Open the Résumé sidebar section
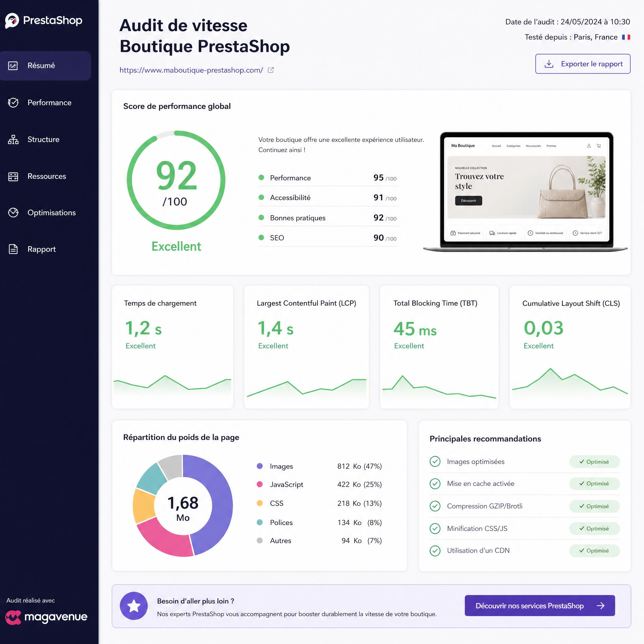Viewport: 644px width, 644px height. 45,66
